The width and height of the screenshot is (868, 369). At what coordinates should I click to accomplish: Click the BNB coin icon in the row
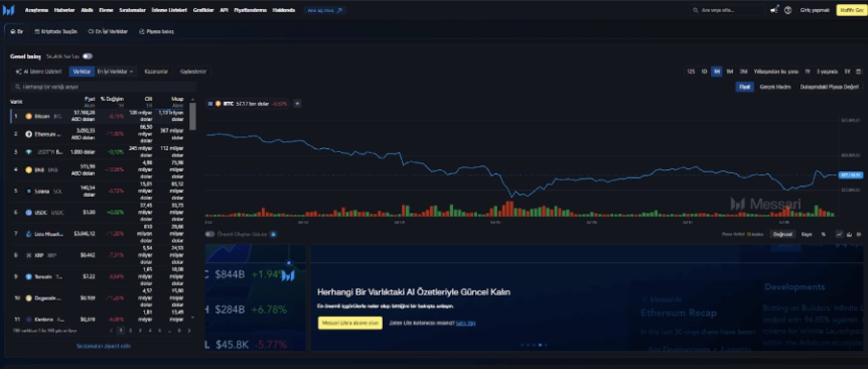[x=29, y=170]
